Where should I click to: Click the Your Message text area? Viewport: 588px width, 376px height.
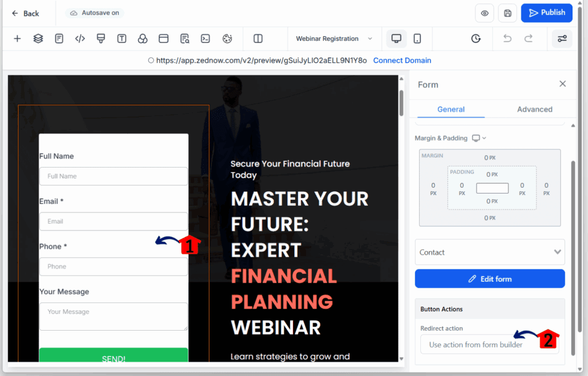coord(114,317)
